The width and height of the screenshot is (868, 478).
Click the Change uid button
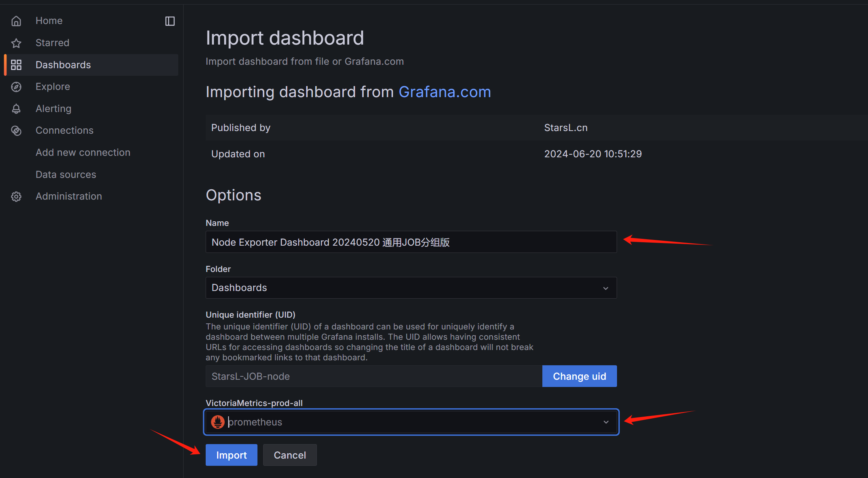coord(579,376)
